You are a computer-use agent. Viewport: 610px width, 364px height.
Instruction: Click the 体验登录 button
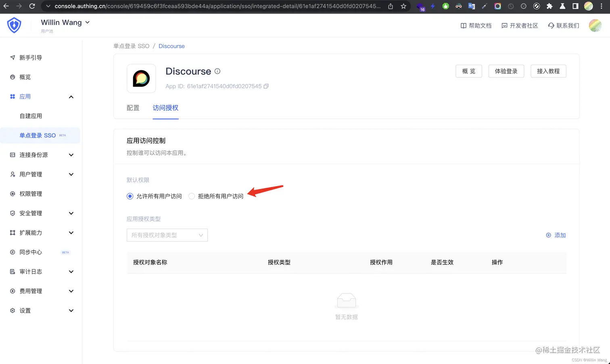506,71
